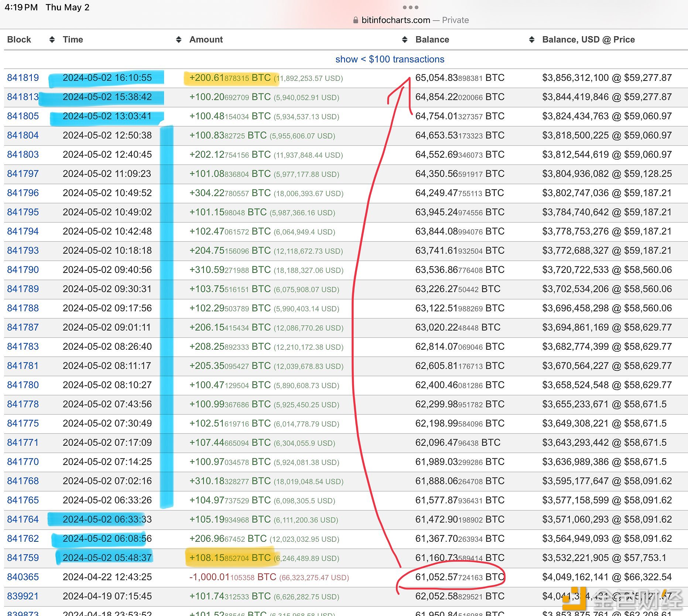Open block 841783 link
Screen dimensions: 688x616
click(x=23, y=346)
